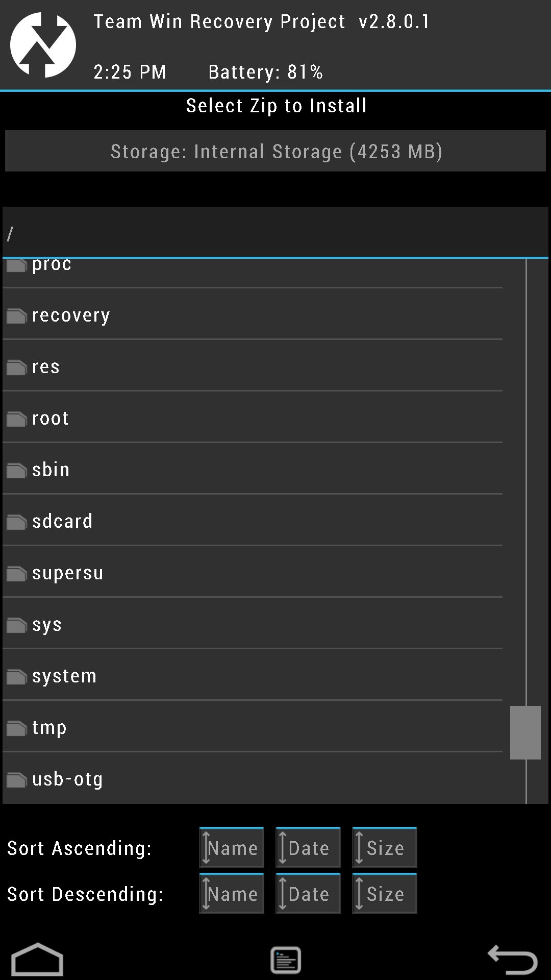Click the current path bar showing /
This screenshot has height=980, width=551.
(275, 233)
